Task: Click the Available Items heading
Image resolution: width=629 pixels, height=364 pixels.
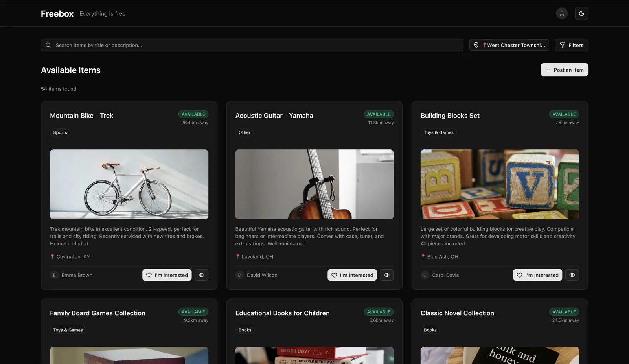Action: pos(71,70)
